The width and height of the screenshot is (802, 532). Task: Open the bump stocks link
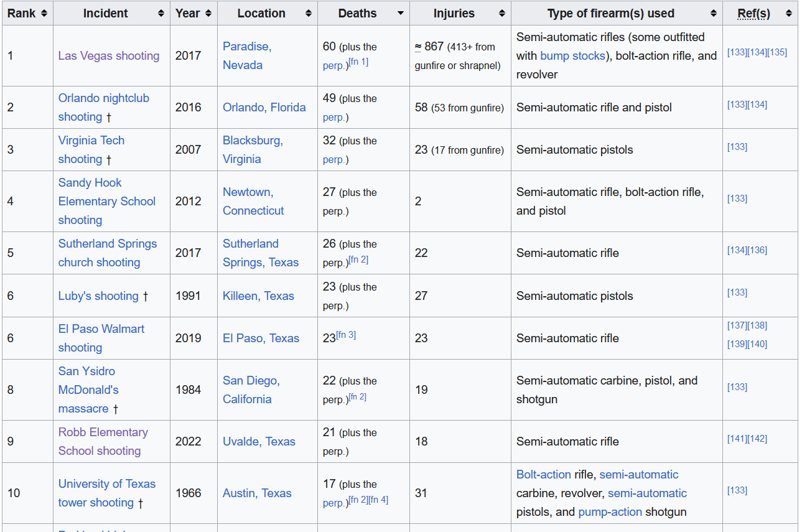pyautogui.click(x=572, y=55)
